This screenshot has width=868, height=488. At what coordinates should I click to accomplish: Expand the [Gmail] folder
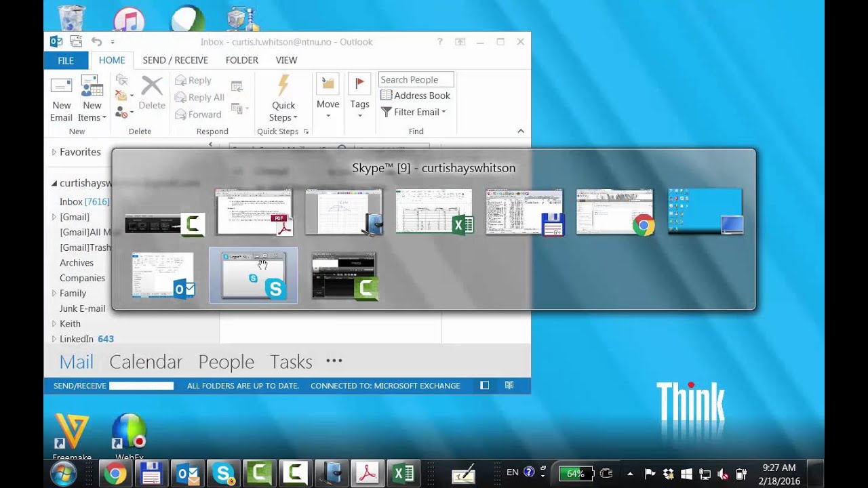(54, 217)
